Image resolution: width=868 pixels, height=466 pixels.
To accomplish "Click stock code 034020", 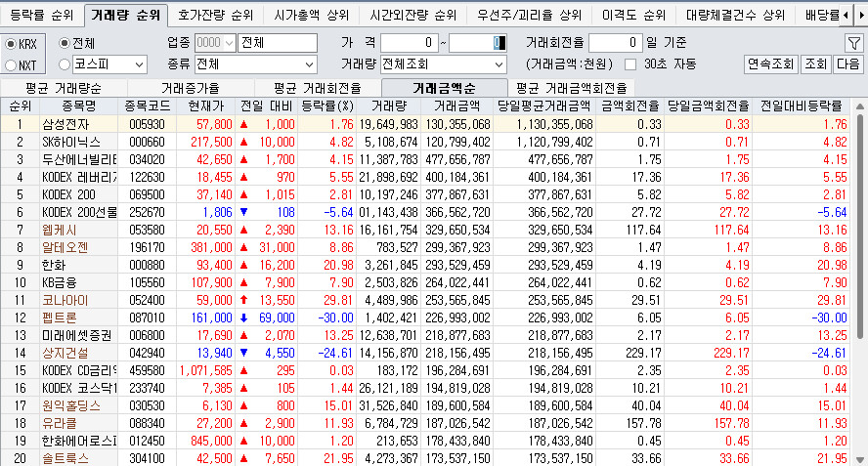I will 147,159.
